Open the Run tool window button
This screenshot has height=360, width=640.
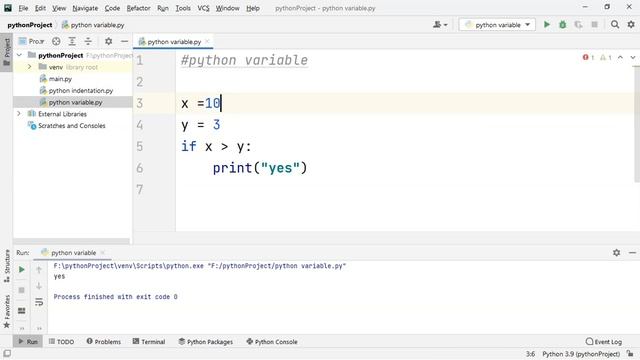(28, 342)
